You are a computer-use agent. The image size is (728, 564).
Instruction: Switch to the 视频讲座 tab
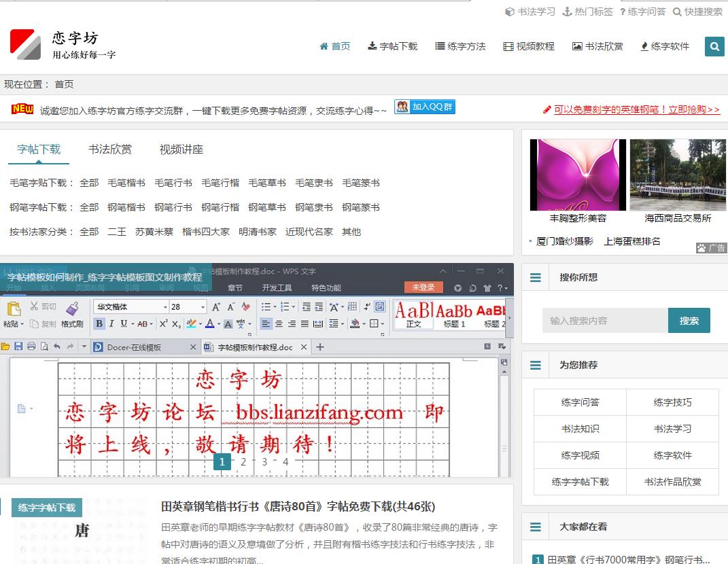coord(181,149)
